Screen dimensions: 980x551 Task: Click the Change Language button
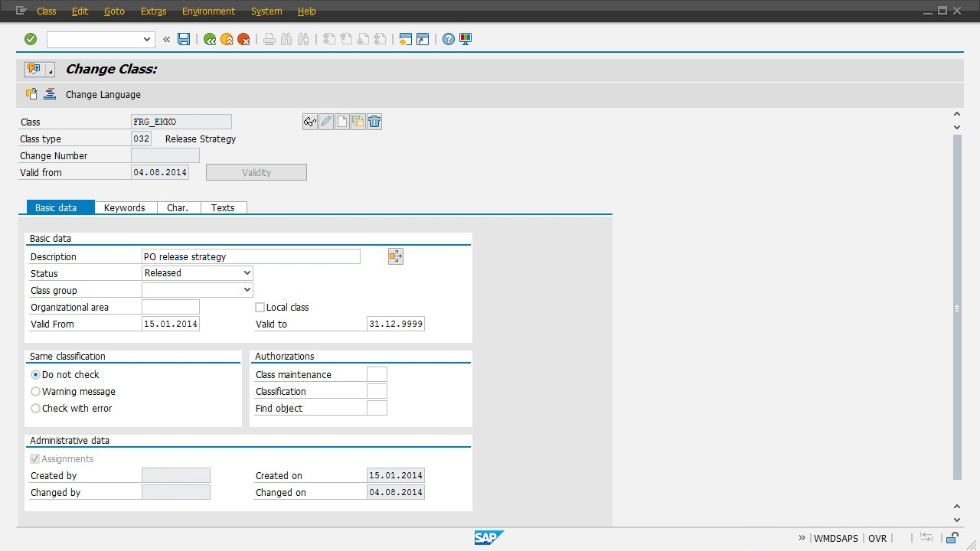[103, 95]
